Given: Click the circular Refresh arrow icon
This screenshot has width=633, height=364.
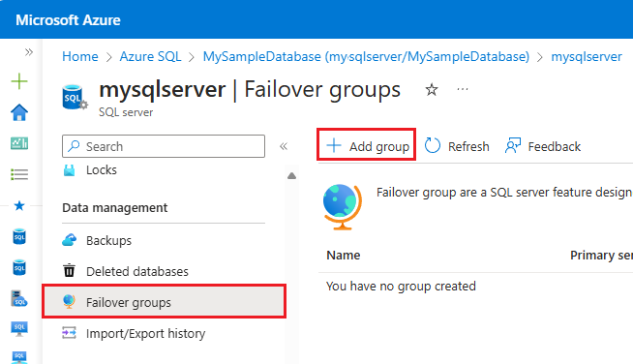Looking at the screenshot, I should click(432, 145).
